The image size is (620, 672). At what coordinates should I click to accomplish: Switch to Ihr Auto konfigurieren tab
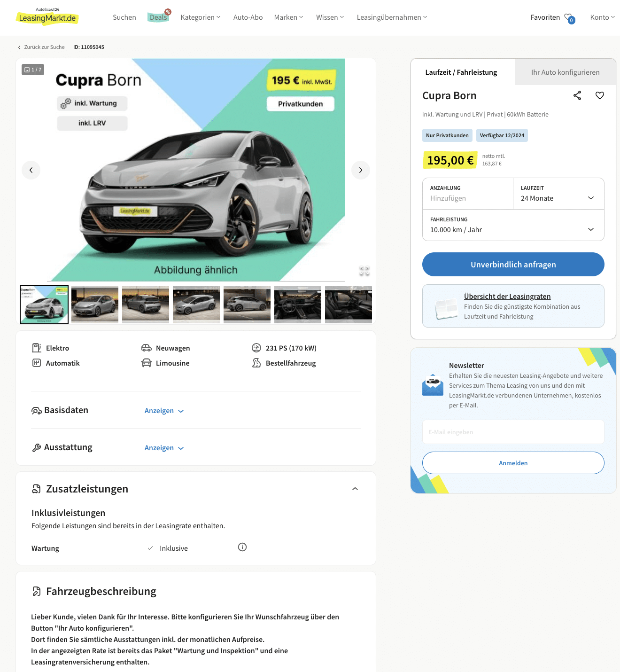pos(566,72)
